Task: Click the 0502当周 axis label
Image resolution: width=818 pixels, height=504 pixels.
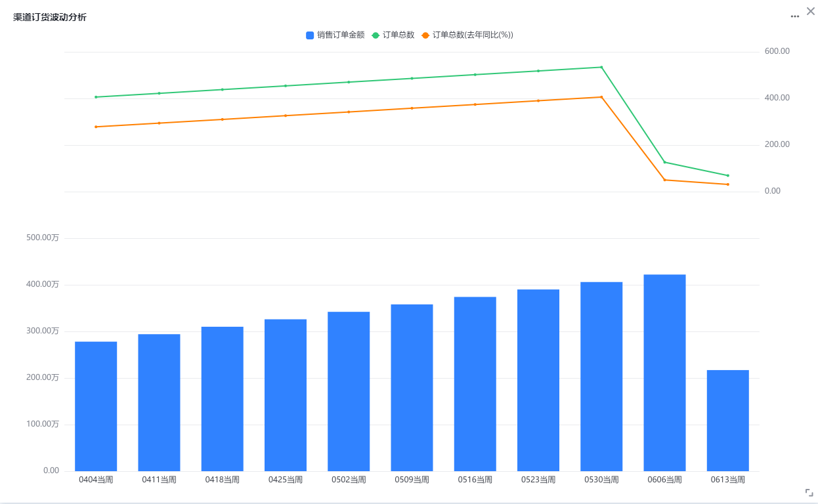Action: tap(349, 480)
